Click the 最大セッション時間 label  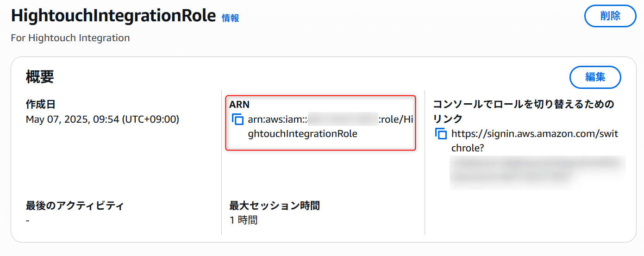click(275, 206)
